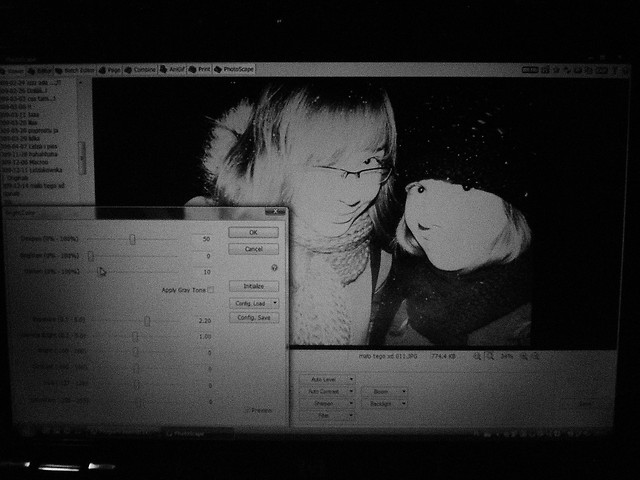640x480 pixels.
Task: Open the Backlight dropdown
Action: tap(384, 404)
